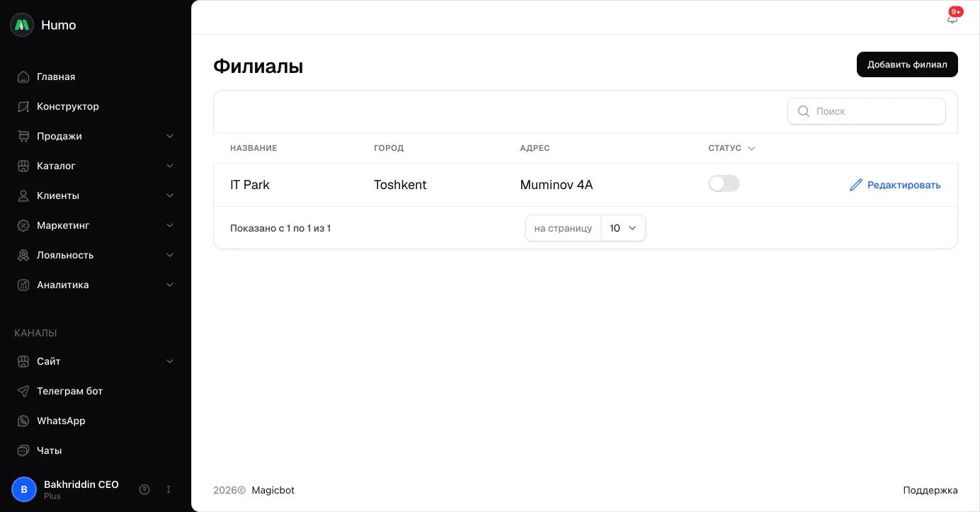Screen dimensions: 980x512
Task: Click the Продажи cart icon
Action: pos(23,136)
